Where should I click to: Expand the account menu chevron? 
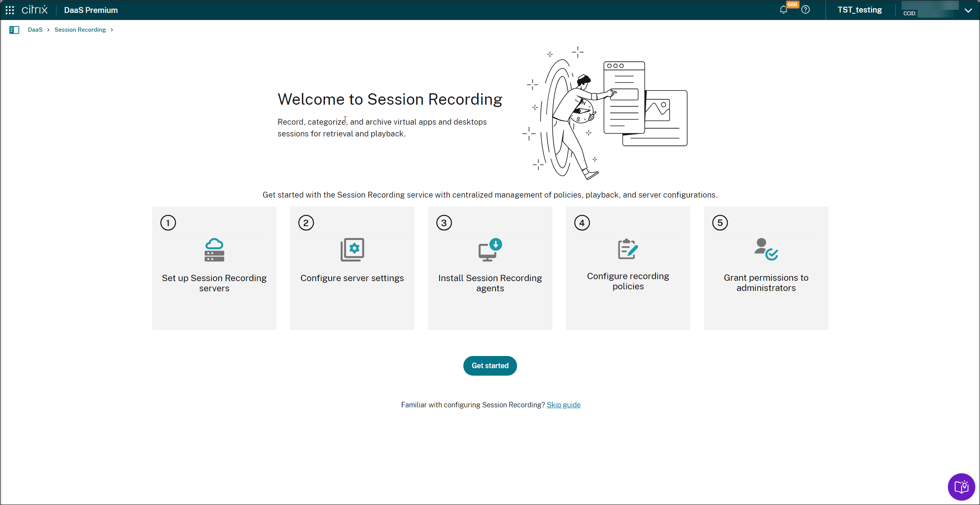pos(968,10)
